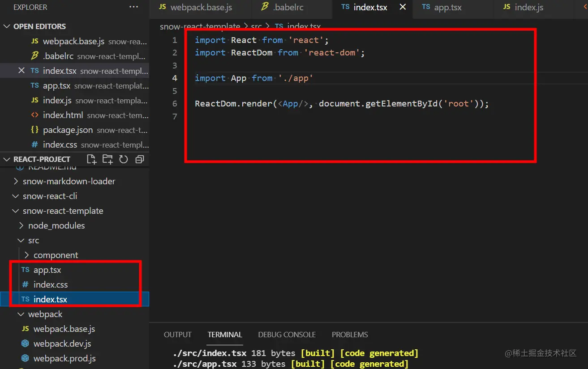
Task: Open webpack.base.js from Open Editors list
Action: point(74,41)
